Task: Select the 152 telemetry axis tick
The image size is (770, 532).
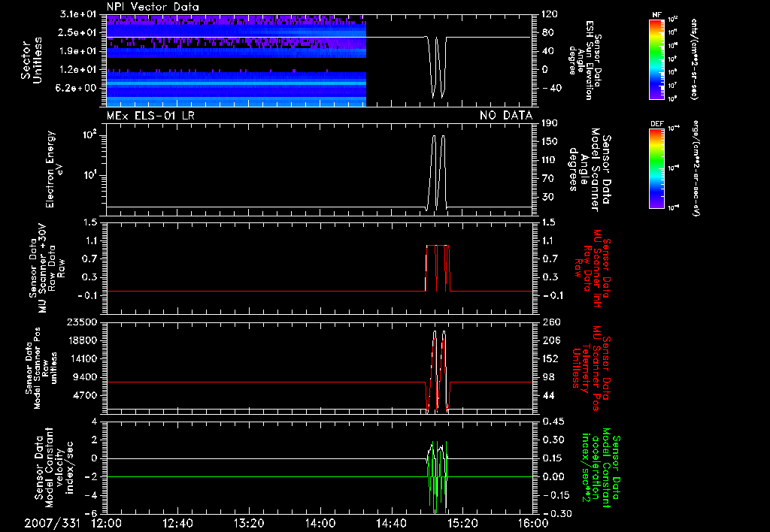Action: [x=550, y=358]
